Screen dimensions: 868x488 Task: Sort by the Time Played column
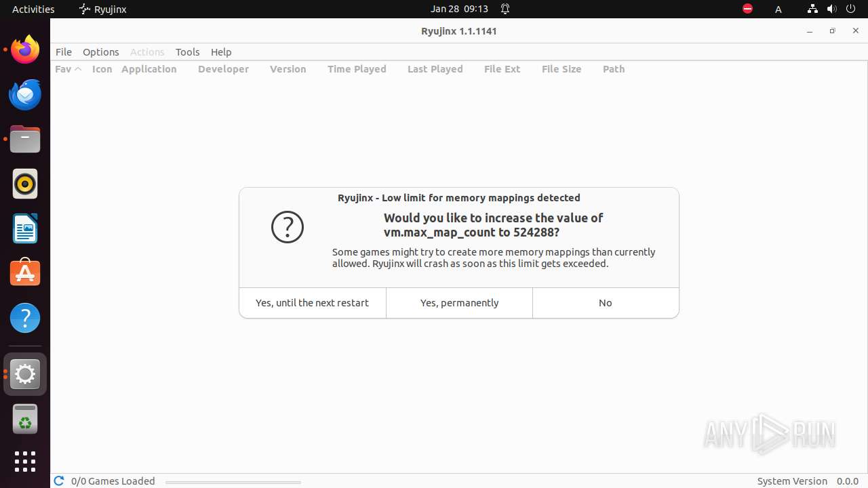click(357, 69)
